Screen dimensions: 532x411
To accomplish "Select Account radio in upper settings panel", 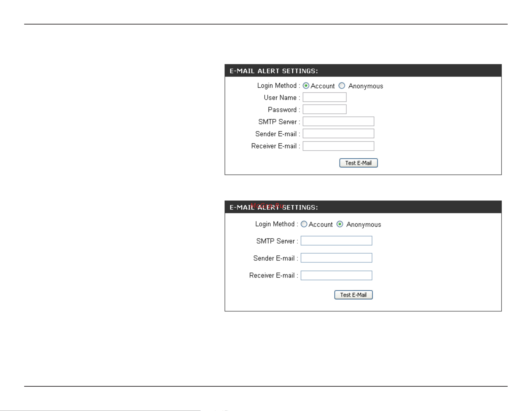I will pyautogui.click(x=306, y=86).
